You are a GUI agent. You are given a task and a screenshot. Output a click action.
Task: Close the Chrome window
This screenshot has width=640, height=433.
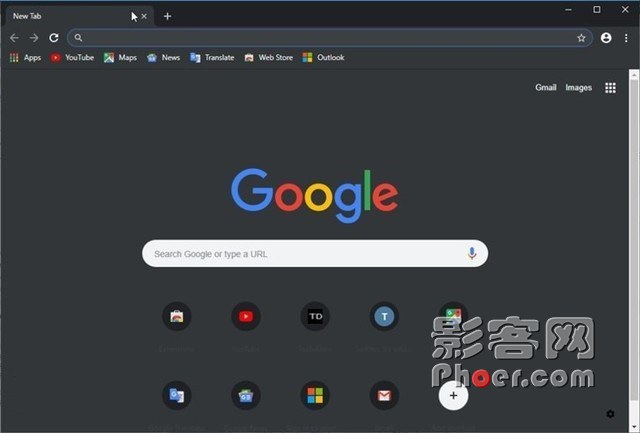[x=625, y=9]
